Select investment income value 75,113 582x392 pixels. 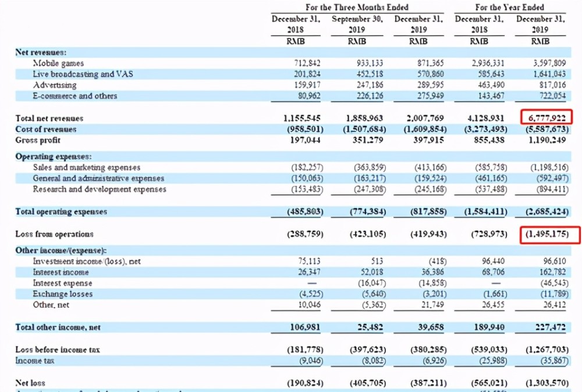click(309, 262)
